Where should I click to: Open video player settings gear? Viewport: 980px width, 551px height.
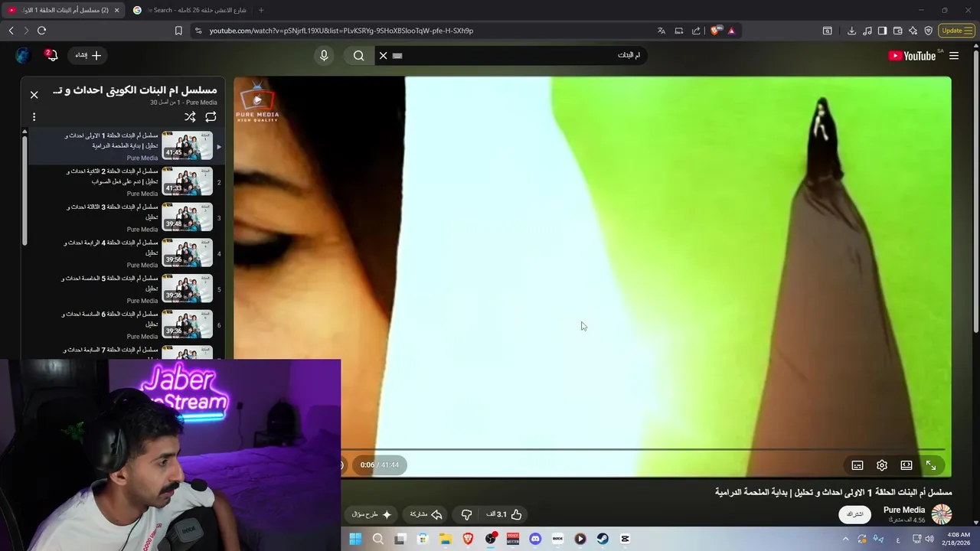point(882,465)
